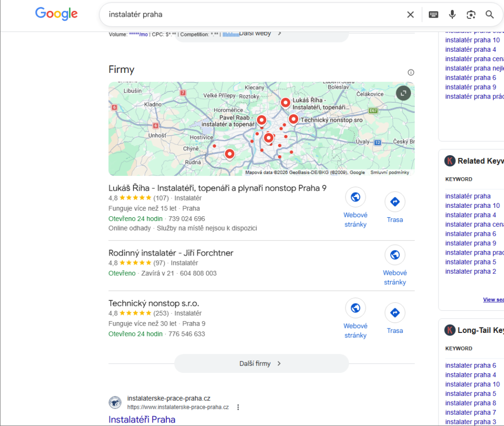Select the Pavel Raab map pin
The width and height of the screenshot is (504, 426).
(x=262, y=120)
